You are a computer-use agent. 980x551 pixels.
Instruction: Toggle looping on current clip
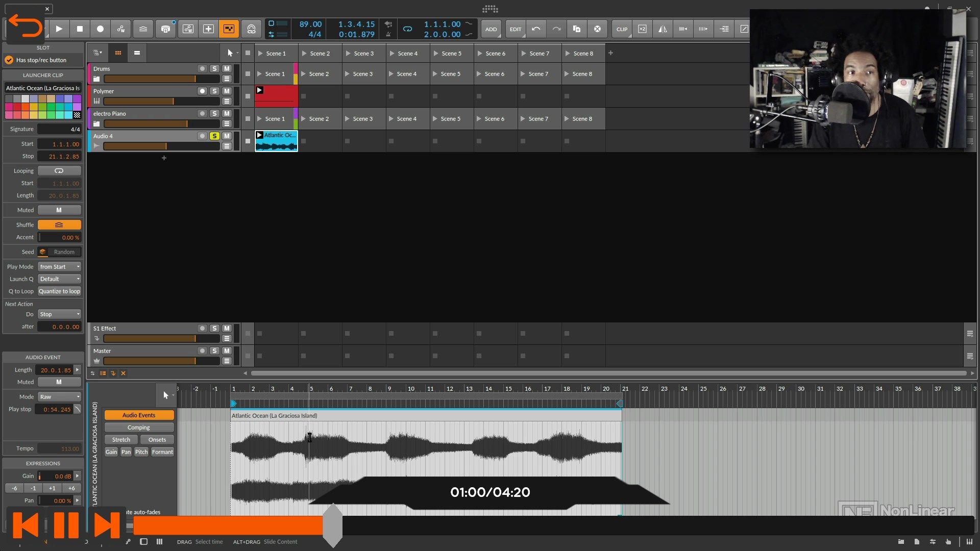pos(59,170)
